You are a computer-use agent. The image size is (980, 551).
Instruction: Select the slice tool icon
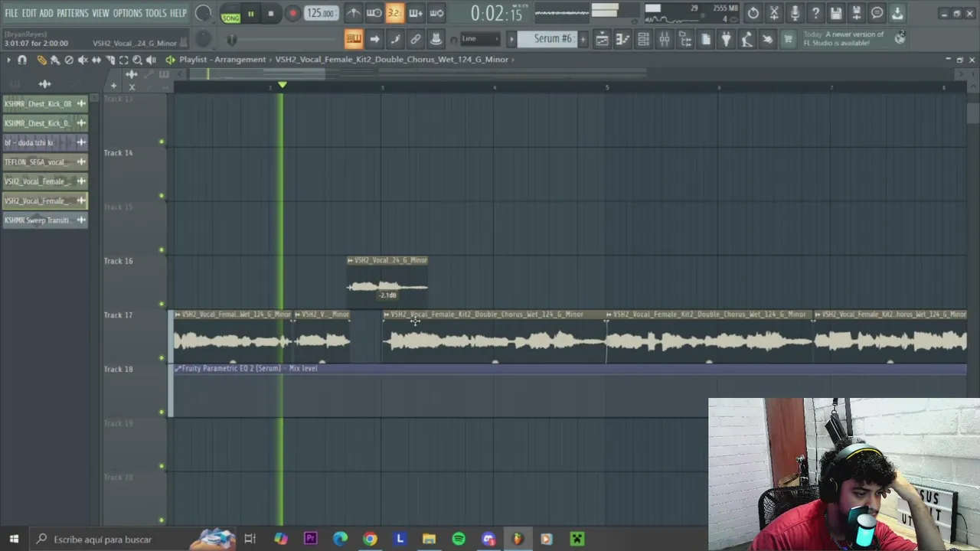coord(110,60)
